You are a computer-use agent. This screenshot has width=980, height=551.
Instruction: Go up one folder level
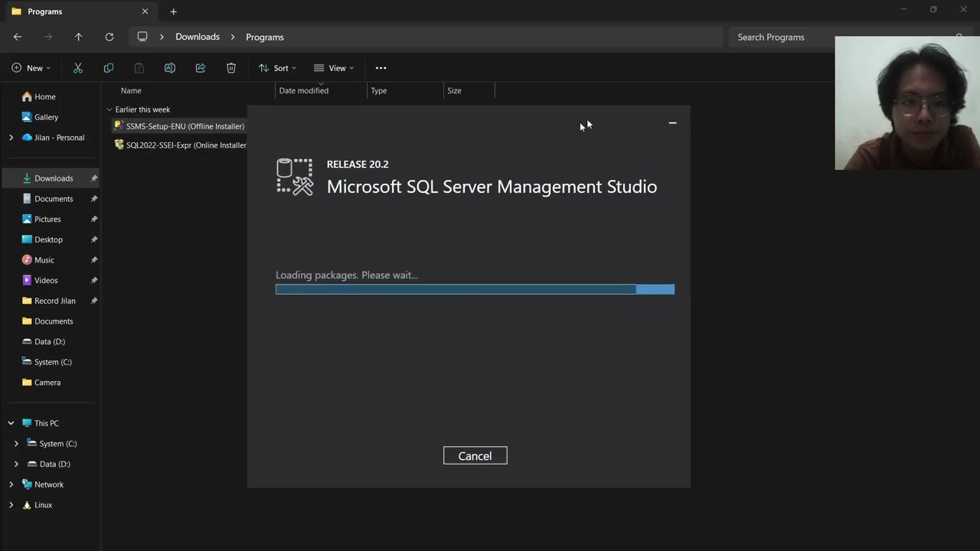pyautogui.click(x=78, y=37)
